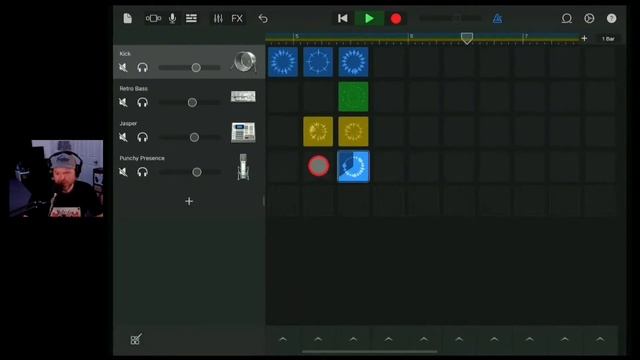Switch to Tracks view icon
The height and width of the screenshot is (360, 640).
(x=191, y=18)
